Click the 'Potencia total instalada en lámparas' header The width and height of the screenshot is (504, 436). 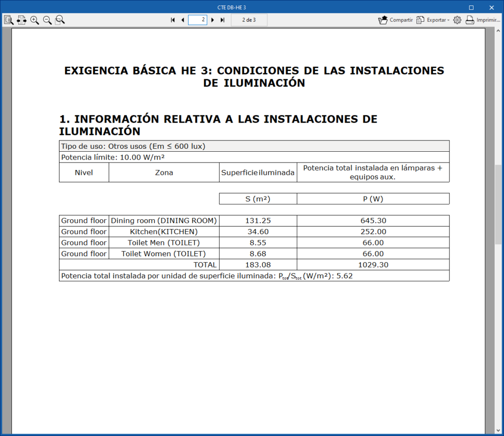pyautogui.click(x=373, y=172)
